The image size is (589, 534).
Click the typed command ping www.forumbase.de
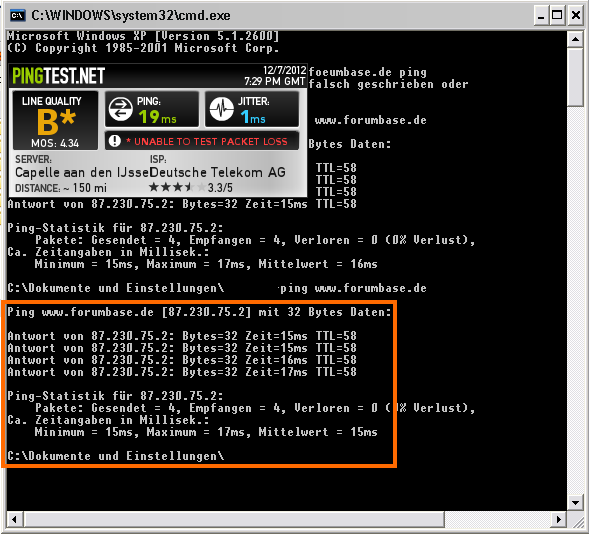click(353, 288)
